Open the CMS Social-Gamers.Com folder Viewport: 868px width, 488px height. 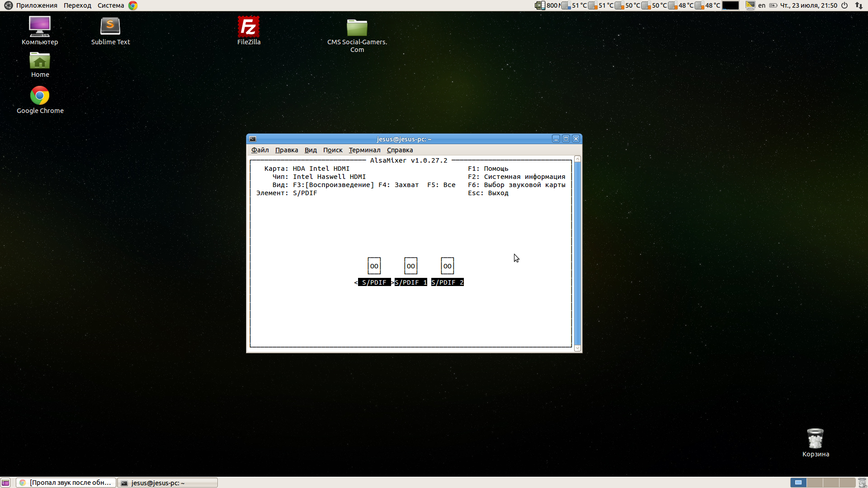pyautogui.click(x=357, y=28)
